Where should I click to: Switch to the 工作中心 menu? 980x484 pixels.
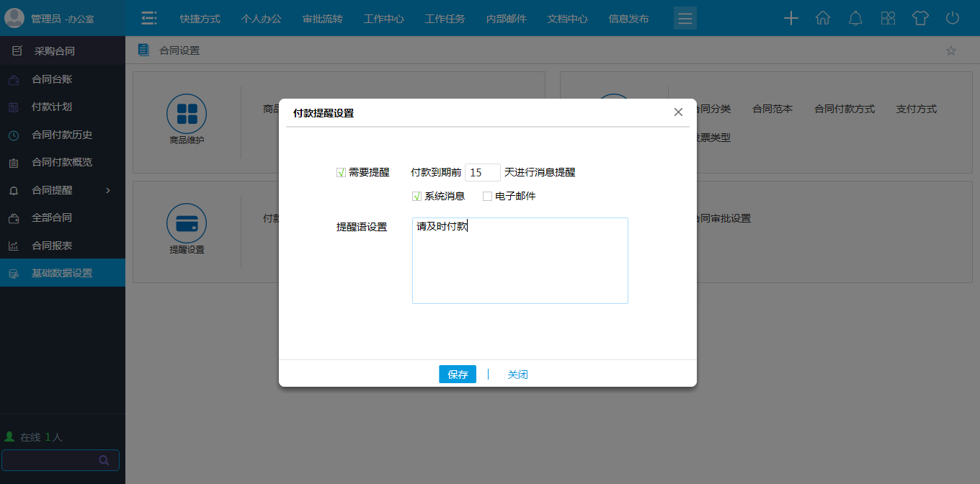coord(383,19)
